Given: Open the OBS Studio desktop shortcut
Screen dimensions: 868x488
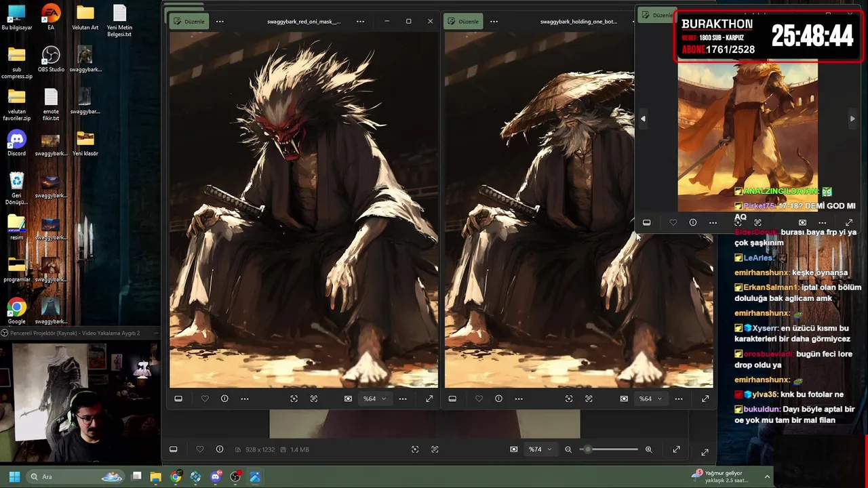Looking at the screenshot, I should pos(51,59).
